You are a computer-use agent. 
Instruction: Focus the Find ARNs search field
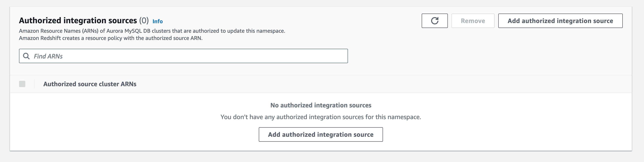pyautogui.click(x=183, y=56)
